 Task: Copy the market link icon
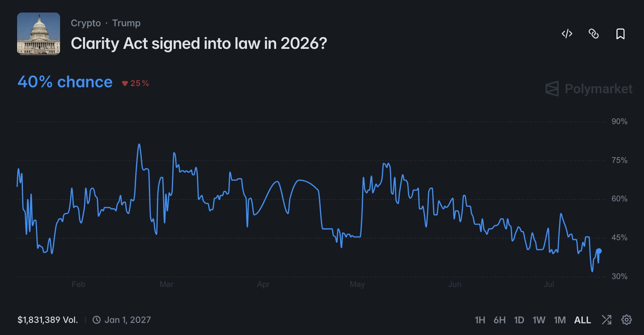594,34
